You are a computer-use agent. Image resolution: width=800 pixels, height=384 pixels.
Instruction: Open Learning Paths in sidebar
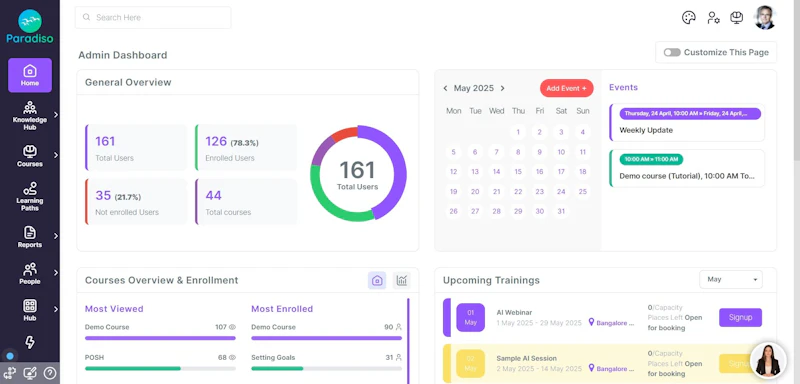point(30,196)
